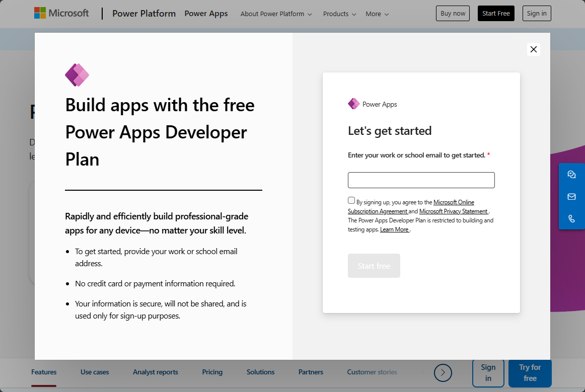Check the agreement checkbox for signing up
The width and height of the screenshot is (585, 392).
coord(351,200)
